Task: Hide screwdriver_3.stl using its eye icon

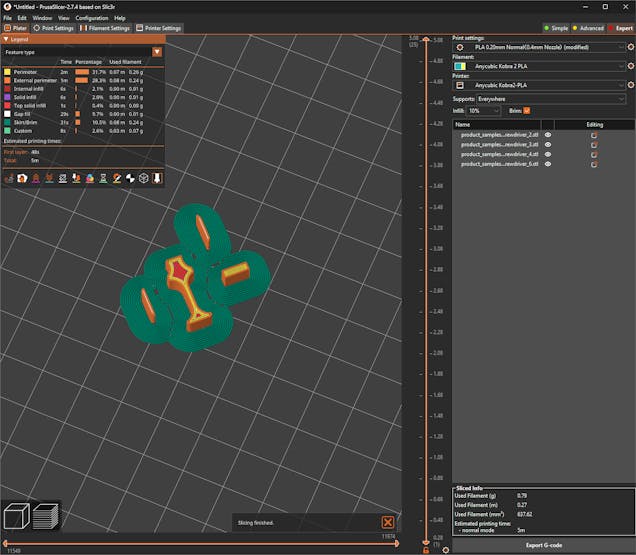Action: (548, 144)
